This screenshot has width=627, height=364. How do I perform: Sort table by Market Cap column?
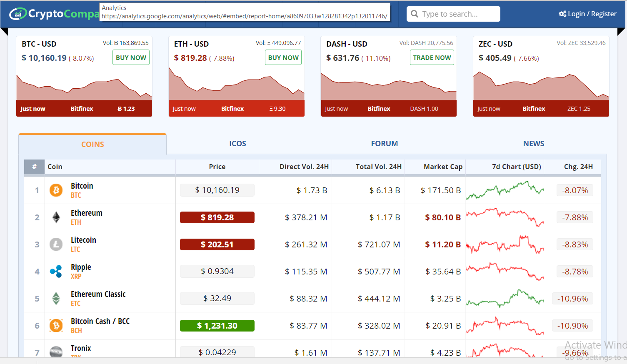pos(443,167)
